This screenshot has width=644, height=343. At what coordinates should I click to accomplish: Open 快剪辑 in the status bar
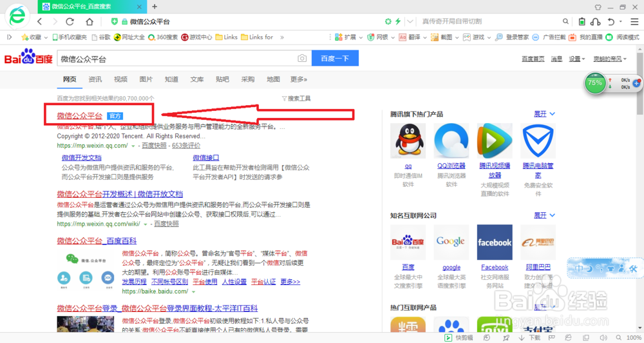pos(459,338)
